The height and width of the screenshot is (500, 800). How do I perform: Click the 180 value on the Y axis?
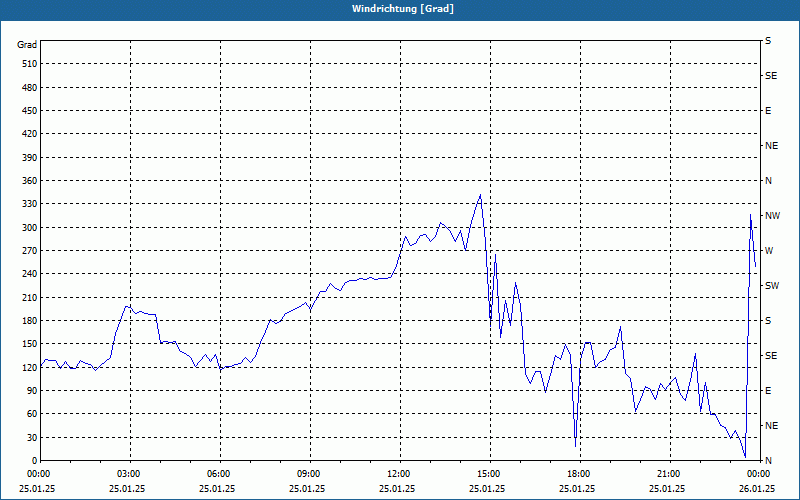click(x=30, y=321)
